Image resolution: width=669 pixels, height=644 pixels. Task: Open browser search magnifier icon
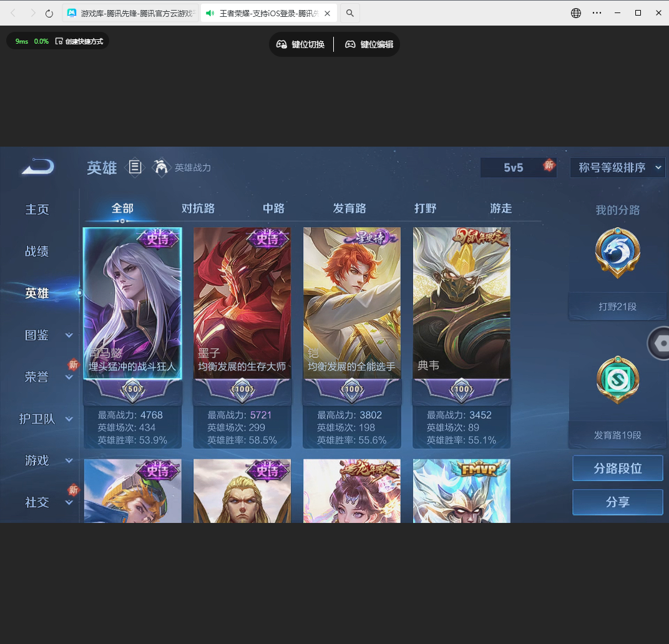(350, 13)
